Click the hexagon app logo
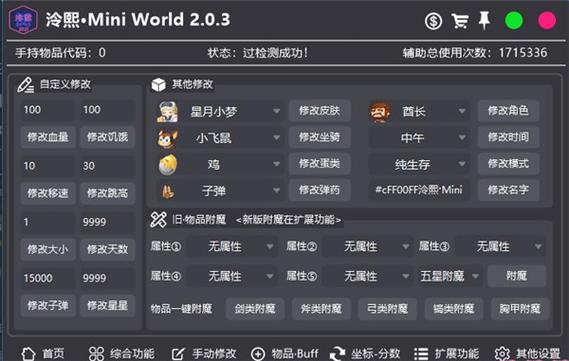Image resolution: width=569 pixels, height=361 pixels. click(23, 20)
